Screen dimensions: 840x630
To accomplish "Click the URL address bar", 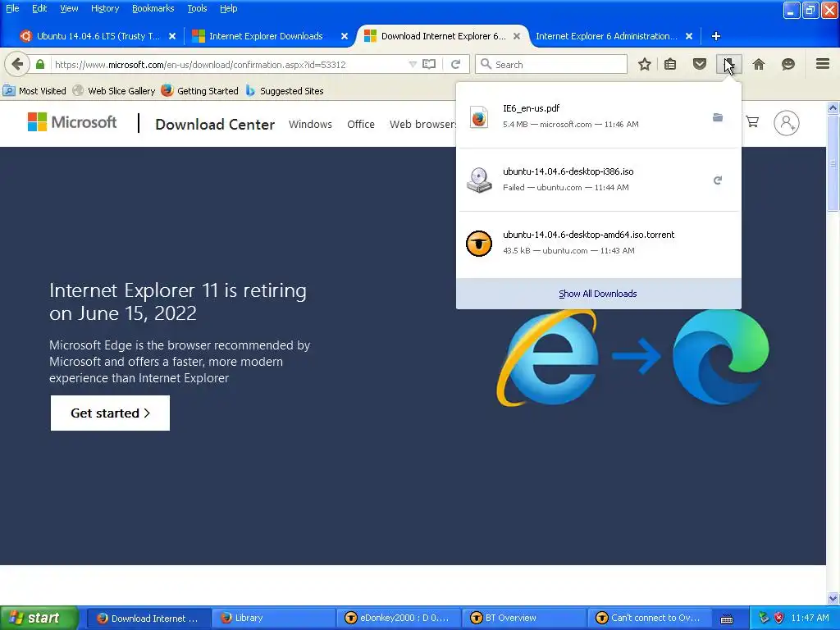I will tap(231, 64).
